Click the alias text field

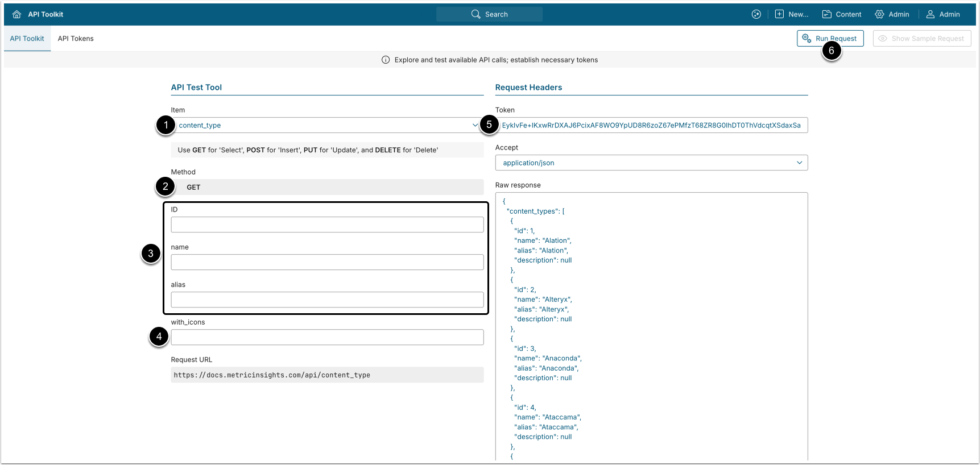point(327,300)
